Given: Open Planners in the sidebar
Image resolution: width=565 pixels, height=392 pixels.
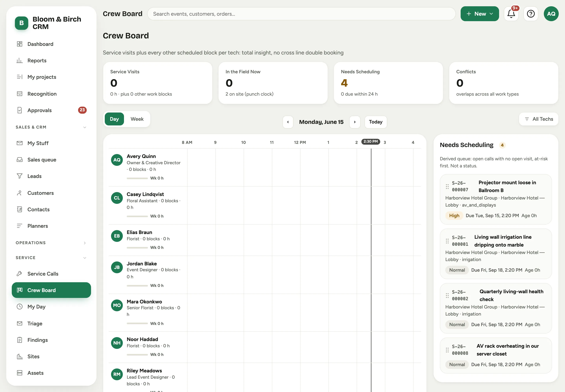Looking at the screenshot, I should [x=51, y=226].
